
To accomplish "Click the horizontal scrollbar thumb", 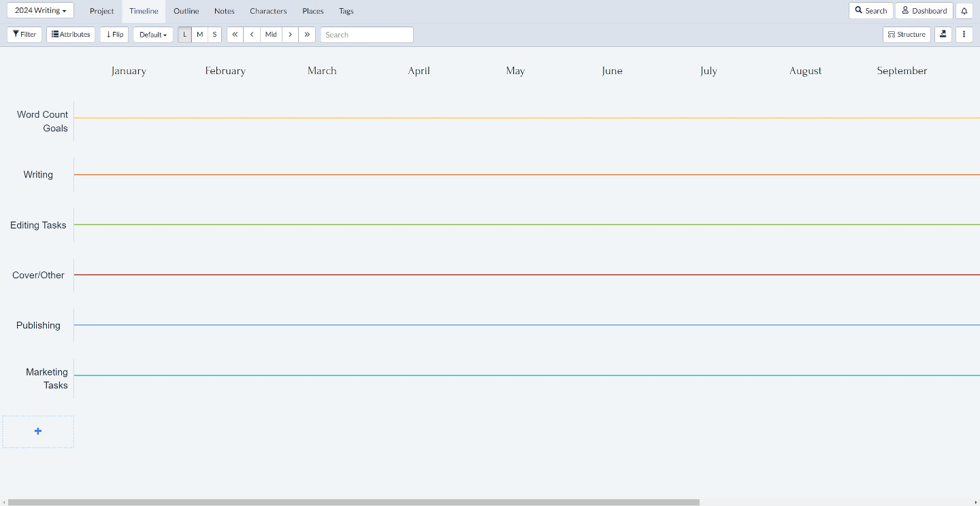I will click(x=354, y=503).
